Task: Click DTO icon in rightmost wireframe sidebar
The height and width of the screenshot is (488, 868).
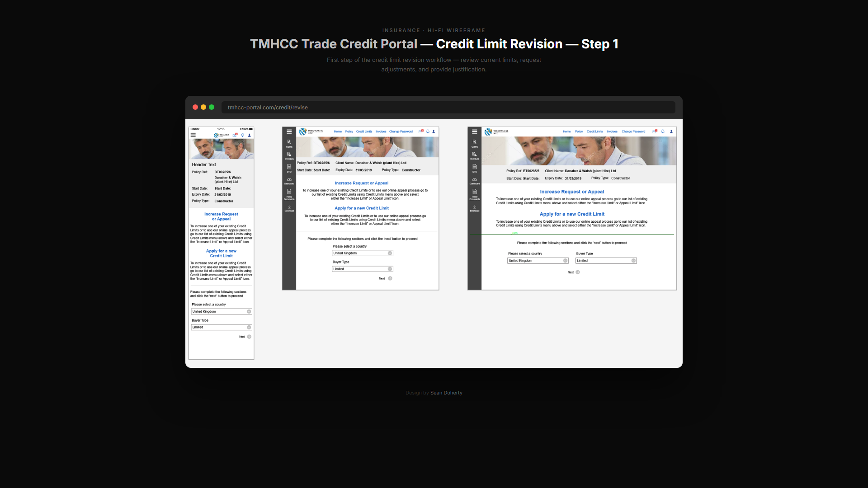Action: coord(474,168)
